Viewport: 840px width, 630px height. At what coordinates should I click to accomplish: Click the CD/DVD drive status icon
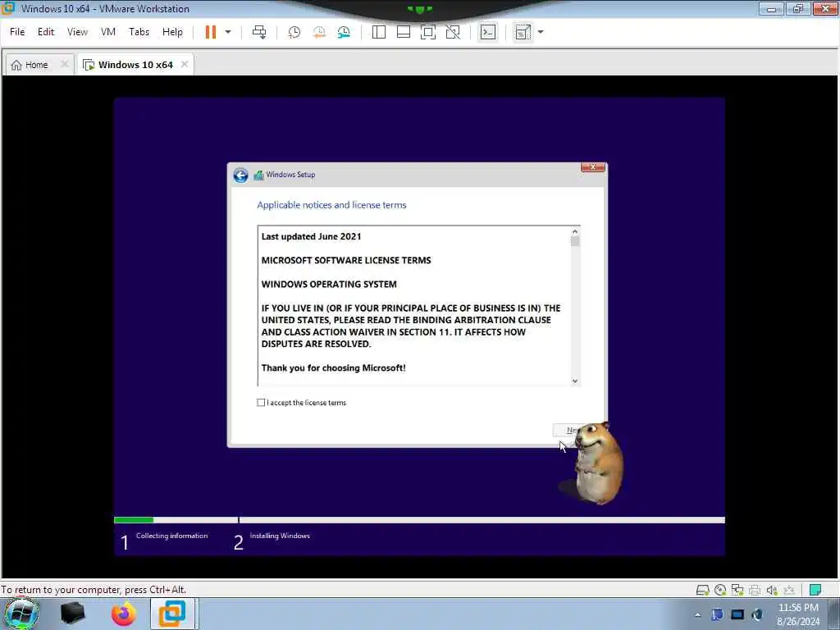click(720, 590)
